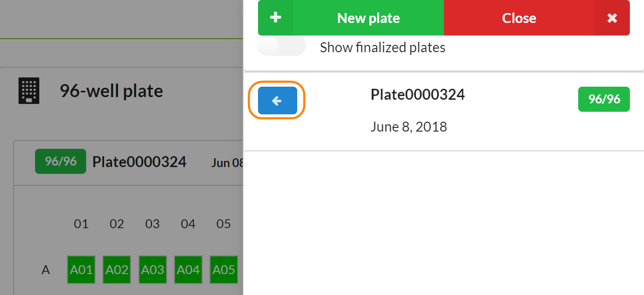Viewport: 644px width, 295px height.
Task: Click the 96/96 badge in side panel
Action: 604,99
